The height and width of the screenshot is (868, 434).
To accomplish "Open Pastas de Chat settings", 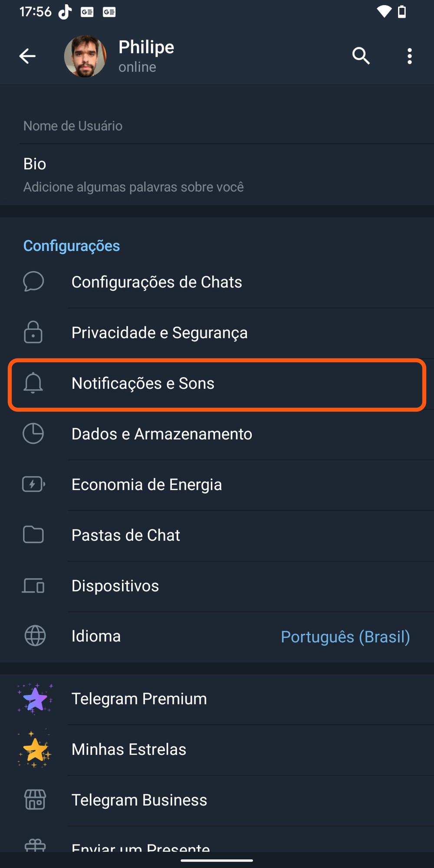I will click(125, 535).
